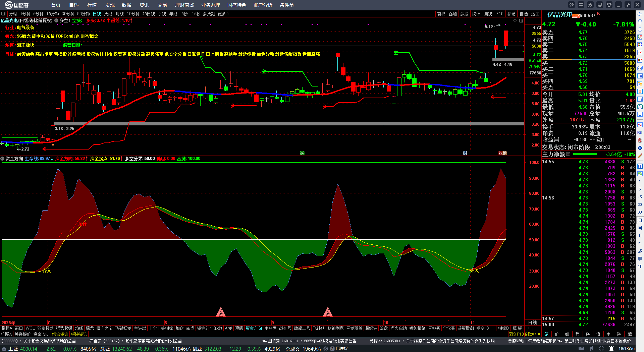
Task: Expand the 扩展 panel arrow
Action: (6, 334)
